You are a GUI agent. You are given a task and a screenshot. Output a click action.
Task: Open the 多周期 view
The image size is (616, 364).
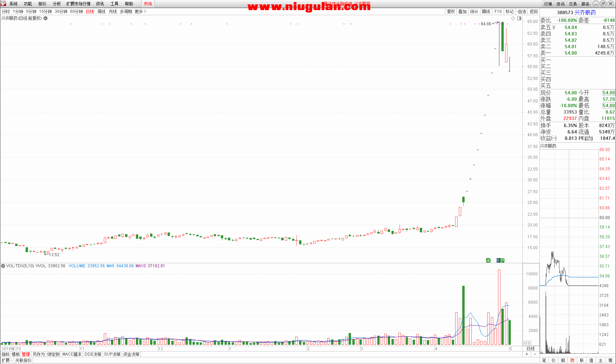point(126,11)
